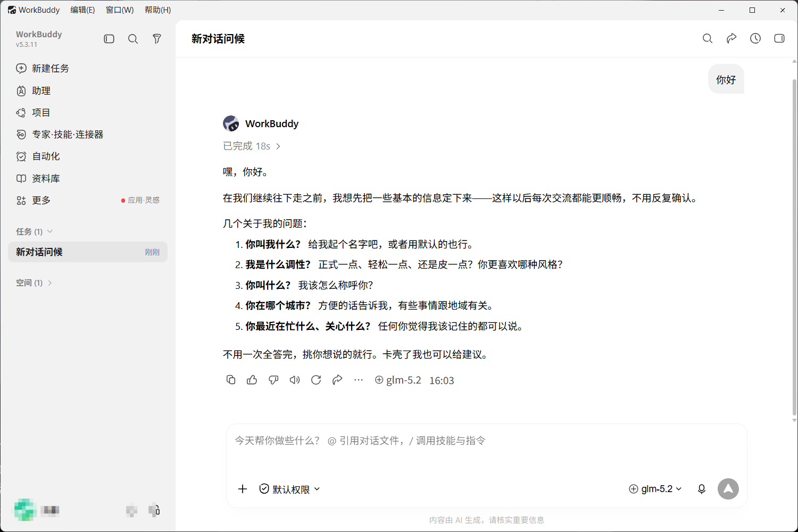Dislike the reply with thumbs down
This screenshot has width=798, height=532.
(273, 380)
